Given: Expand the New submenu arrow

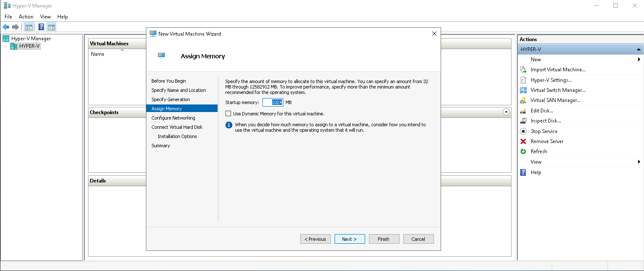Looking at the screenshot, I should click(639, 60).
